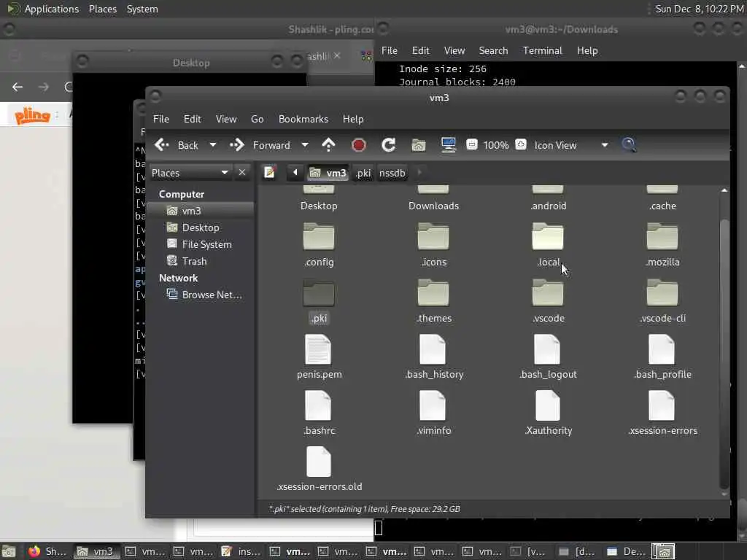Select the .config folder icon
Viewport: 747px width, 560px height.
coord(319,237)
